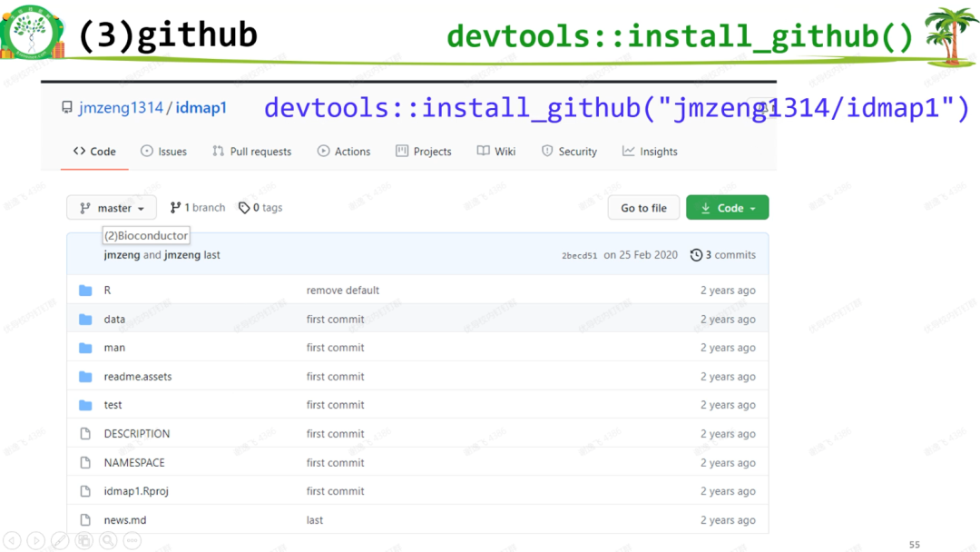This screenshot has height=552, width=980.
Task: Open 'first commit' message for data
Action: (x=335, y=319)
